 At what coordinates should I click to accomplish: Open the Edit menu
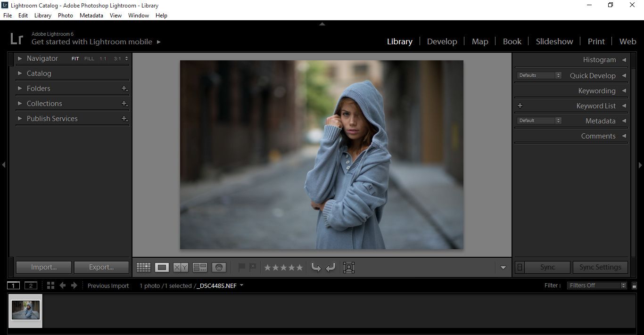tap(23, 16)
